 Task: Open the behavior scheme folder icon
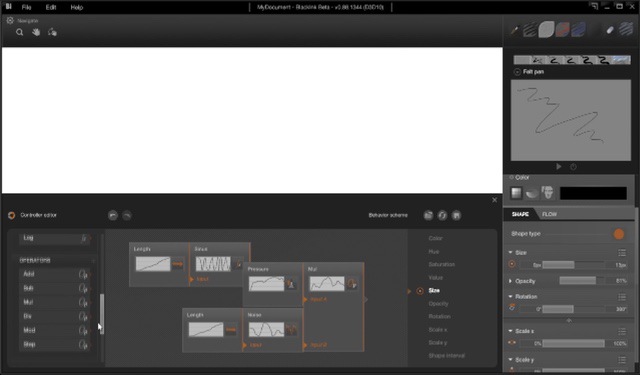click(x=428, y=215)
